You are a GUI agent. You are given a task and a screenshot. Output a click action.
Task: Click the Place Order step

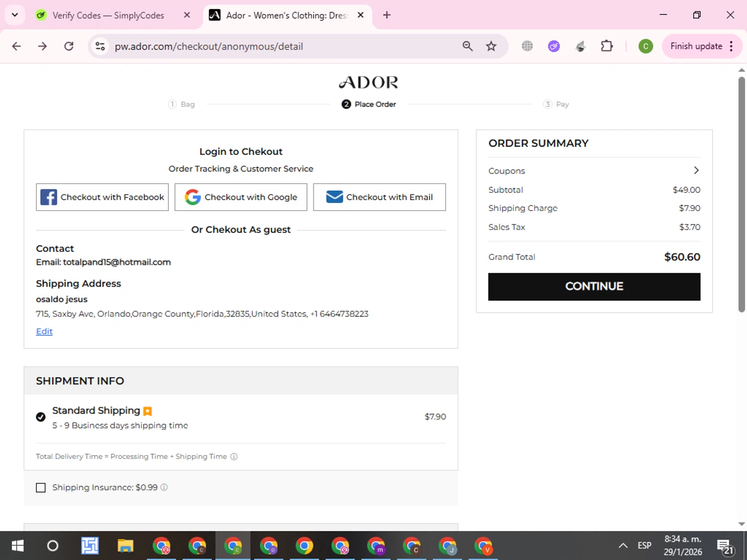pos(369,104)
